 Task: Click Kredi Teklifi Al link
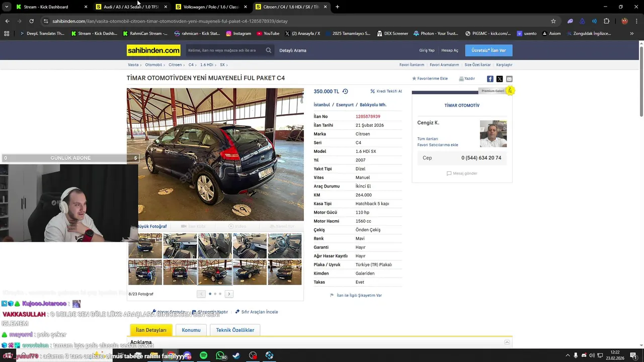point(386,92)
